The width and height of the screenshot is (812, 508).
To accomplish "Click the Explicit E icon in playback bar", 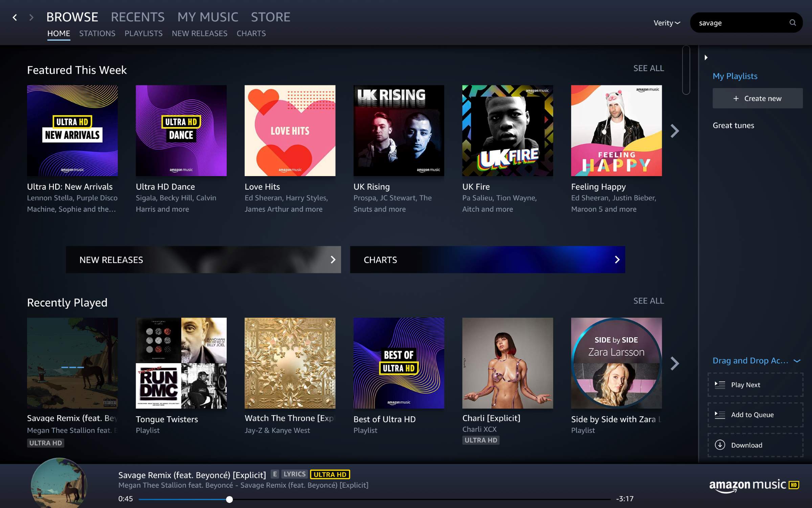I will 274,474.
